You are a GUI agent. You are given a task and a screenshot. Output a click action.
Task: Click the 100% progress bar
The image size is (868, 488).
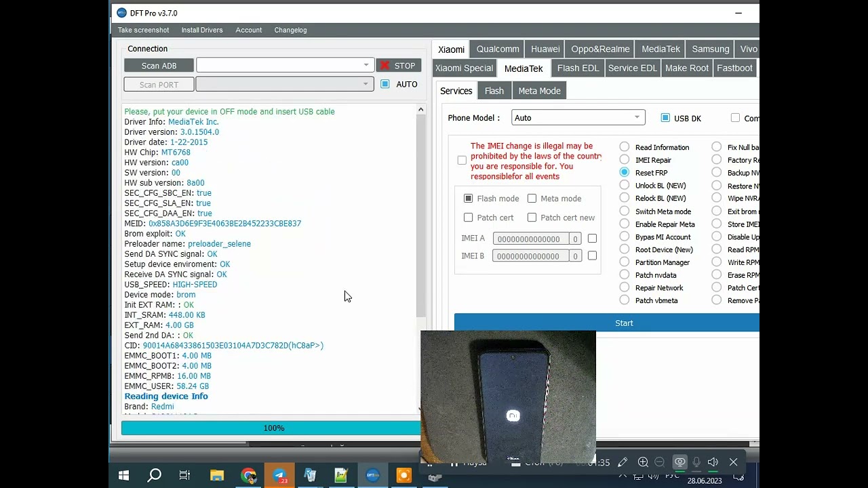click(x=271, y=428)
